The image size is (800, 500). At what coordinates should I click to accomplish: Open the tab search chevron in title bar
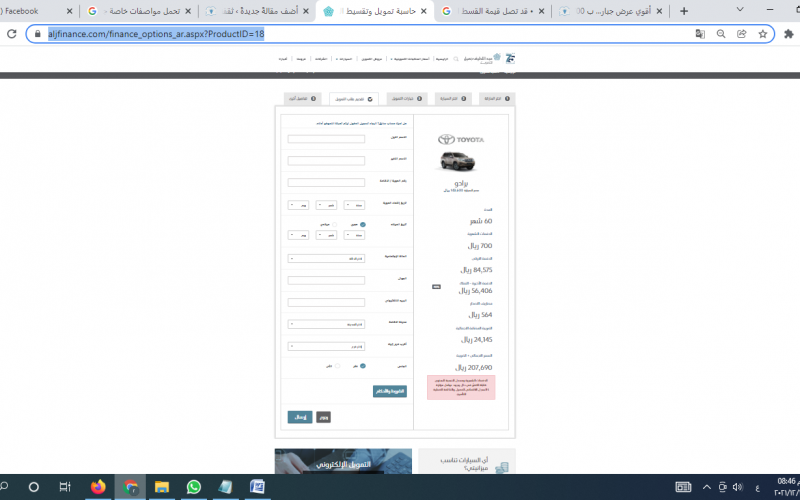point(740,9)
